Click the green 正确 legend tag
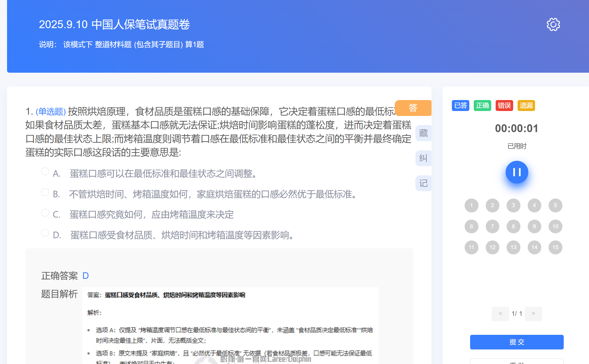The height and width of the screenshot is (364, 589). 482,106
